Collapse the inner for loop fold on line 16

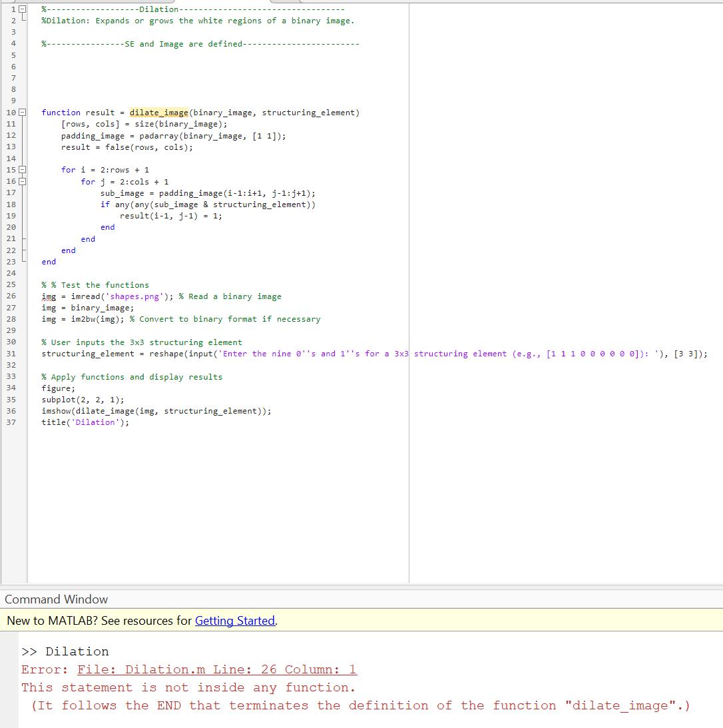21,181
